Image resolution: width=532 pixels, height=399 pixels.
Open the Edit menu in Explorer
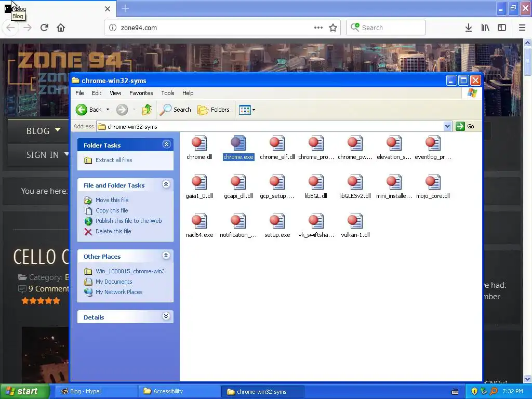tap(97, 93)
